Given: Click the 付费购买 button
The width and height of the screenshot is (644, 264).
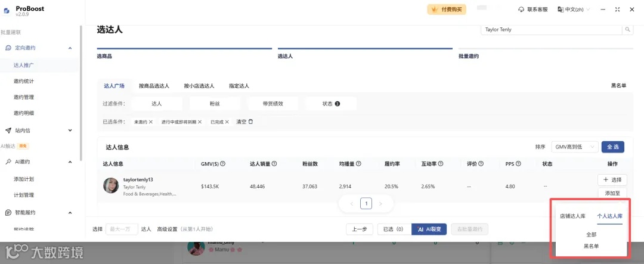Looking at the screenshot, I should coord(447,10).
